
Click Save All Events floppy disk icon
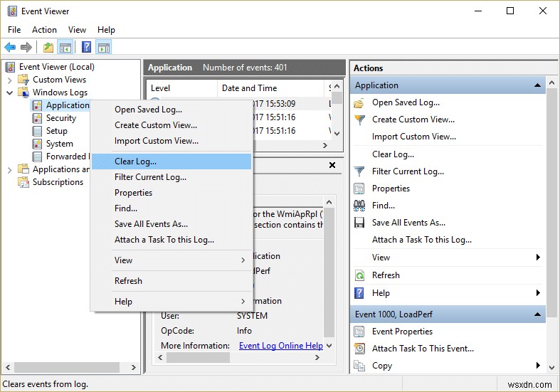(x=359, y=223)
